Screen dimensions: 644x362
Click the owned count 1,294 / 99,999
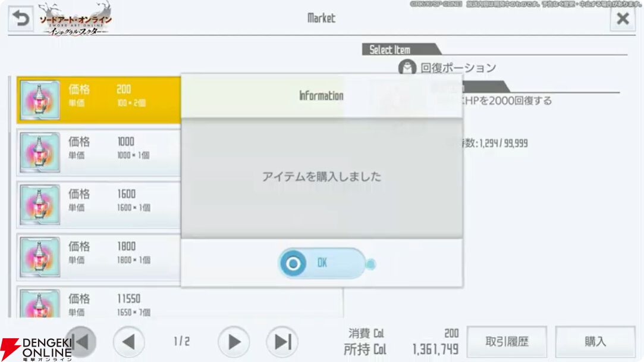[504, 143]
